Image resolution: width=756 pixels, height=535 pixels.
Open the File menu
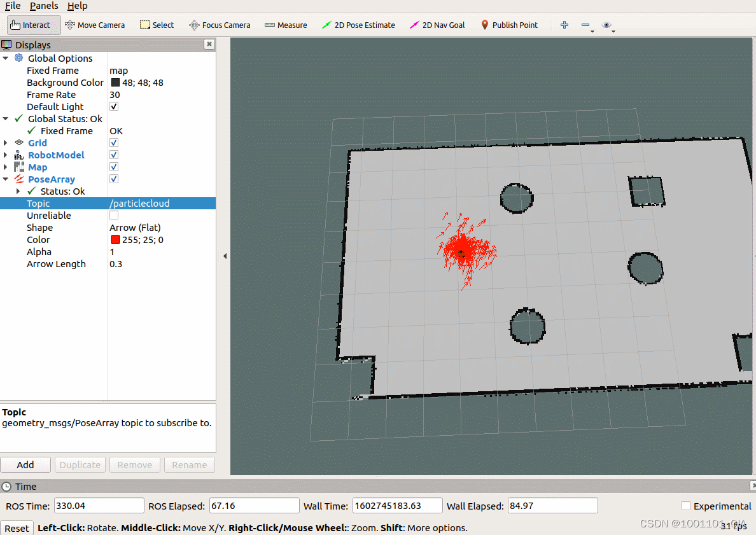click(13, 6)
